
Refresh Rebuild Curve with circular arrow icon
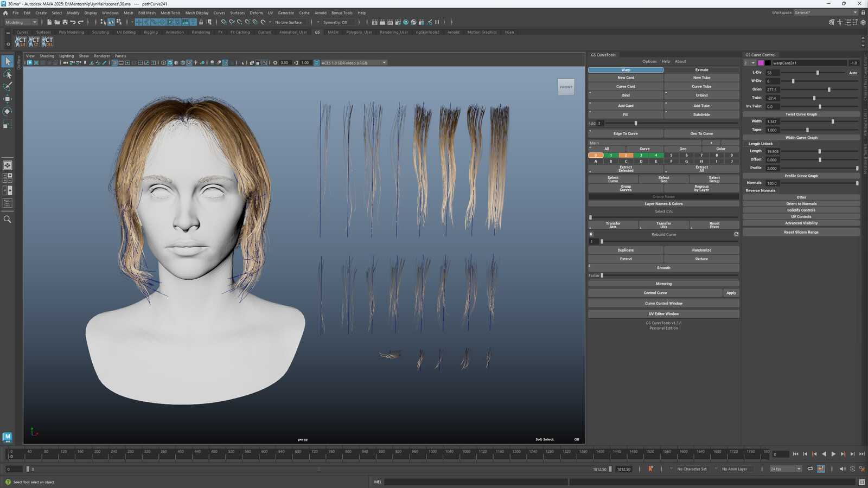(x=736, y=234)
